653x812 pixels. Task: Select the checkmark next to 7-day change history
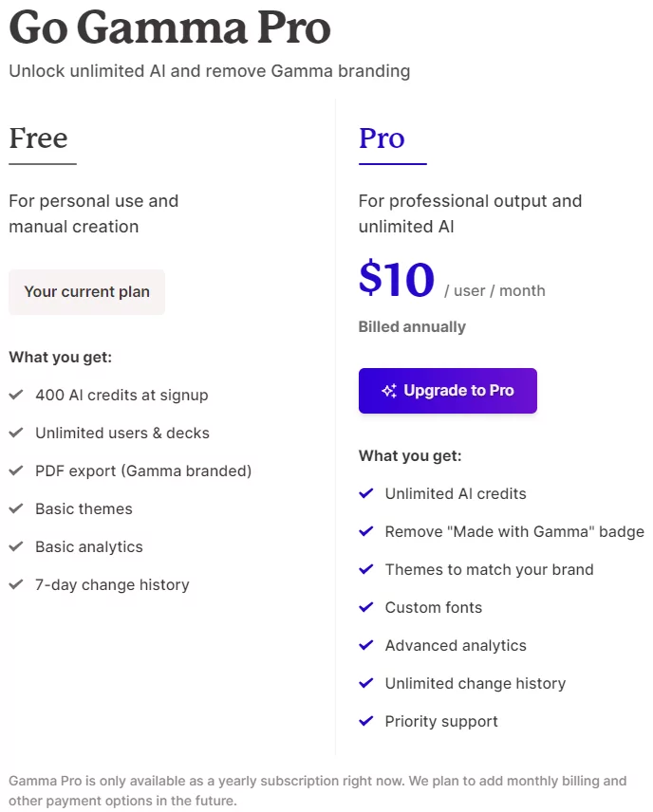[x=16, y=584]
